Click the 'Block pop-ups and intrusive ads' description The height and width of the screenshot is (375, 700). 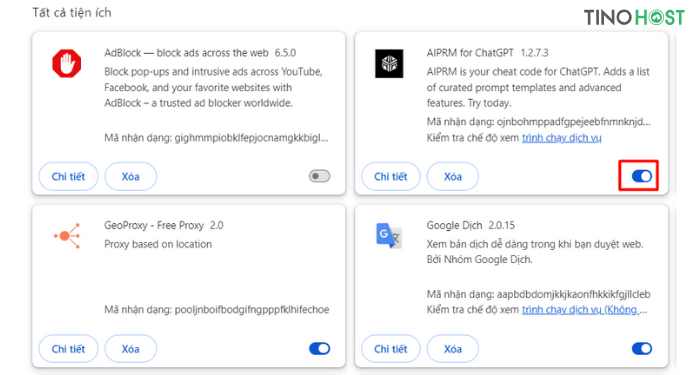point(213,87)
